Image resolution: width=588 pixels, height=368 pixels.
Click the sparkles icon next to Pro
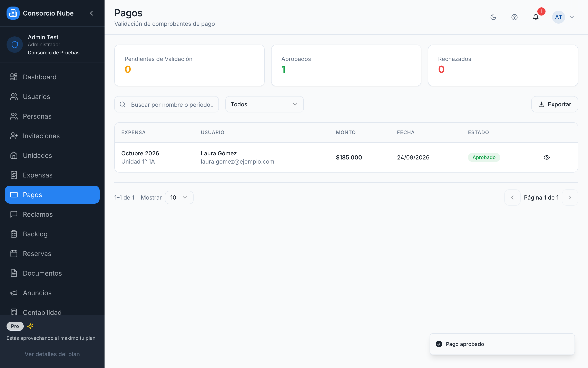[30, 326]
